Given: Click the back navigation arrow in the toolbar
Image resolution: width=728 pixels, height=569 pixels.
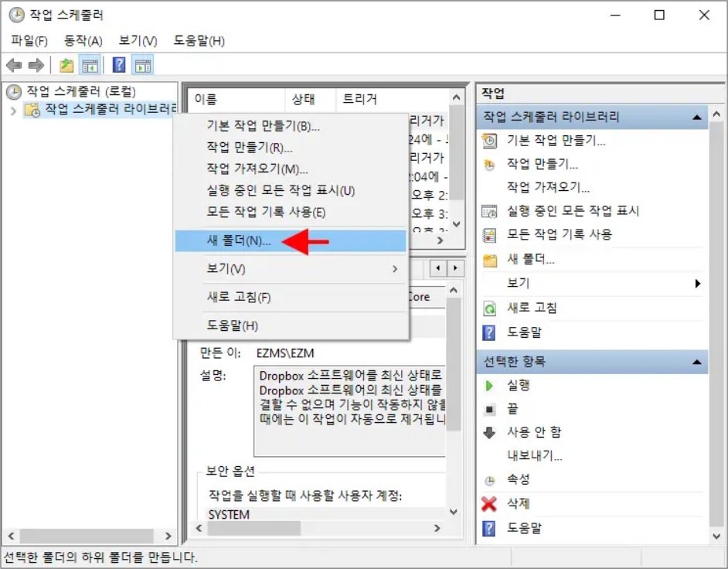Looking at the screenshot, I should (x=13, y=65).
